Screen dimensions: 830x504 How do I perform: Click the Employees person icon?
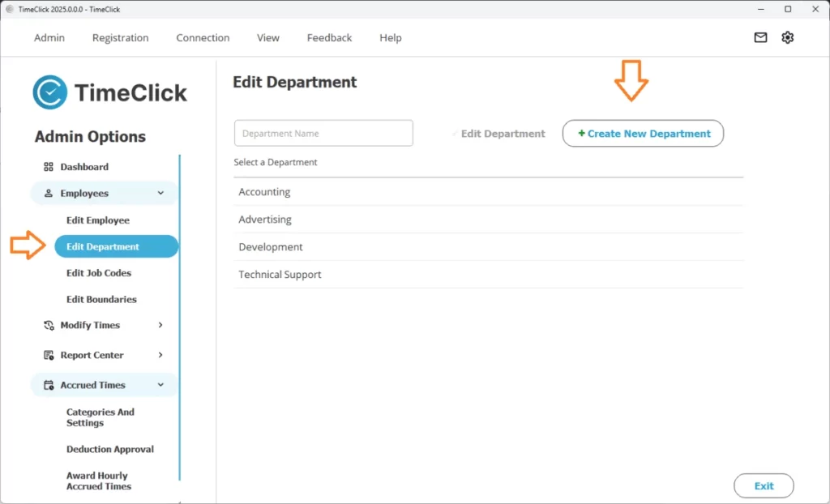click(49, 194)
